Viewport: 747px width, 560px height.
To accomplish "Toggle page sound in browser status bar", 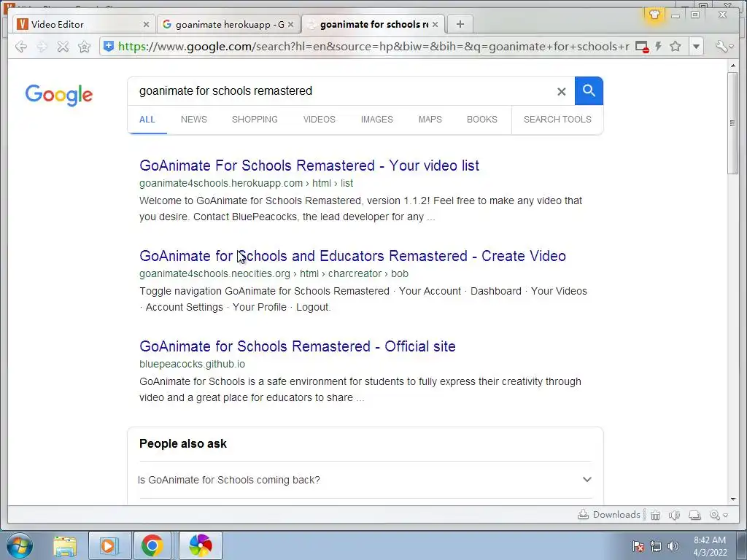I will [674, 515].
